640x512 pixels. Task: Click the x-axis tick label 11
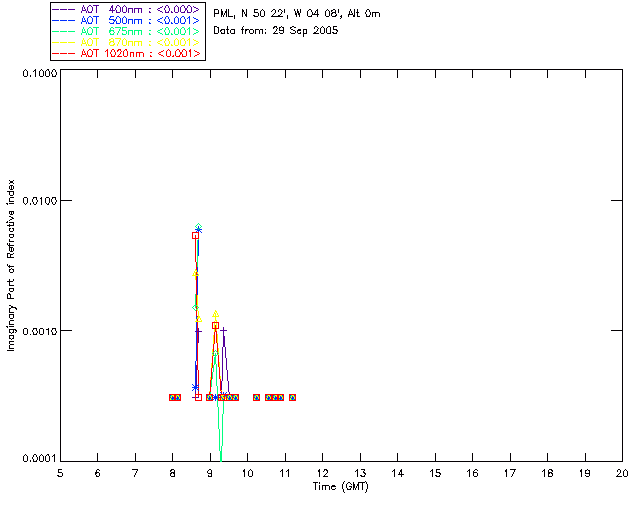pyautogui.click(x=285, y=473)
